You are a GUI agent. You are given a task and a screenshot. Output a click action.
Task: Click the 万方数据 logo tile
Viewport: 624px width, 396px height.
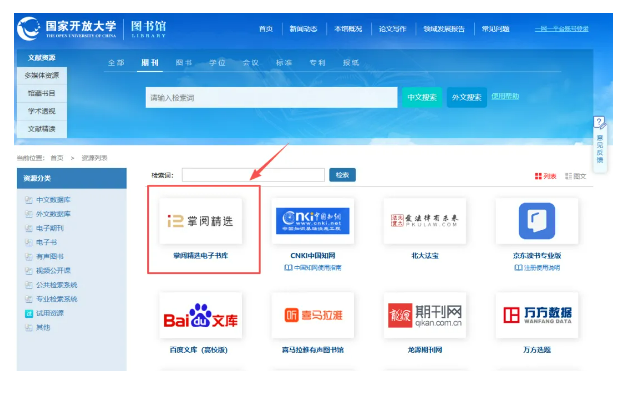(537, 316)
